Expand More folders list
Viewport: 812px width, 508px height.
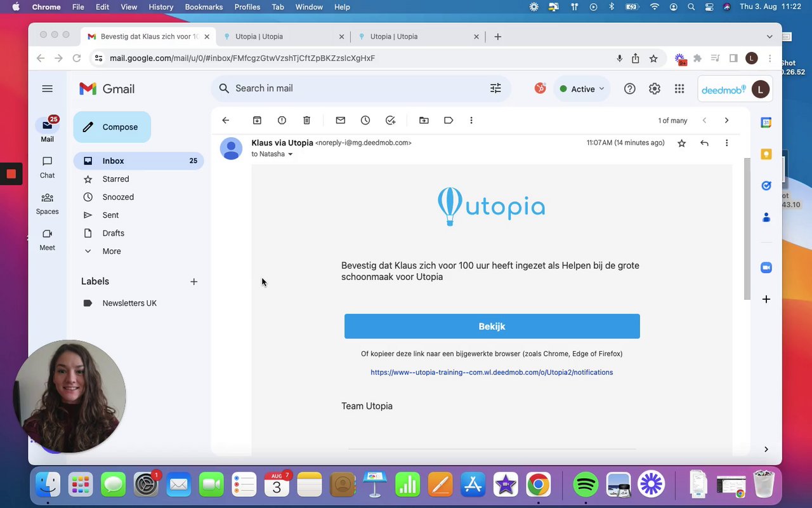(x=138, y=251)
